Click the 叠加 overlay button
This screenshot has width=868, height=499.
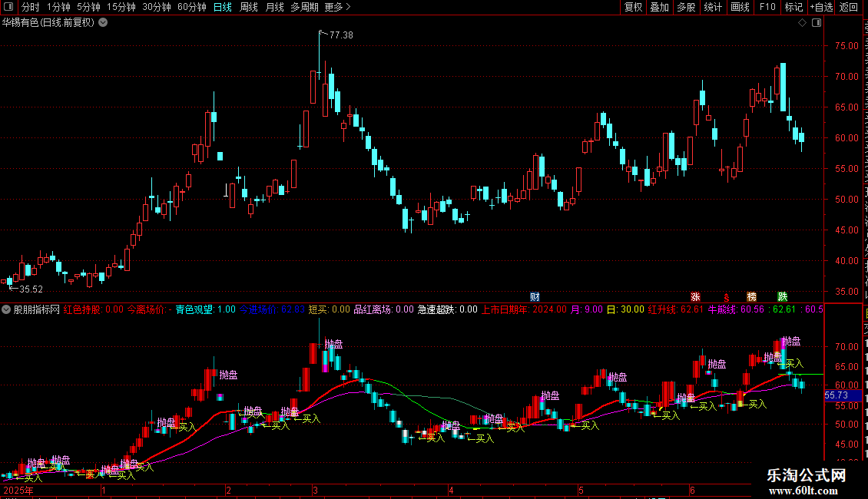coord(659,7)
